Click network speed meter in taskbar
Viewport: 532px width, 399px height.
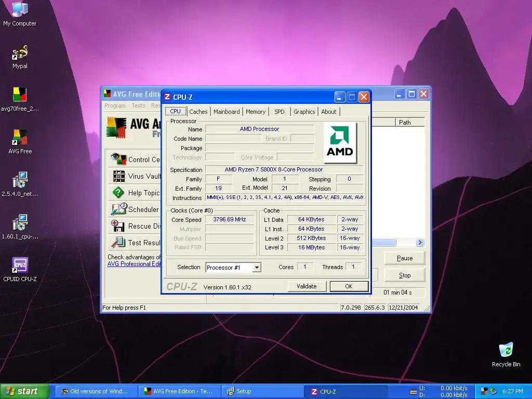tap(439, 392)
